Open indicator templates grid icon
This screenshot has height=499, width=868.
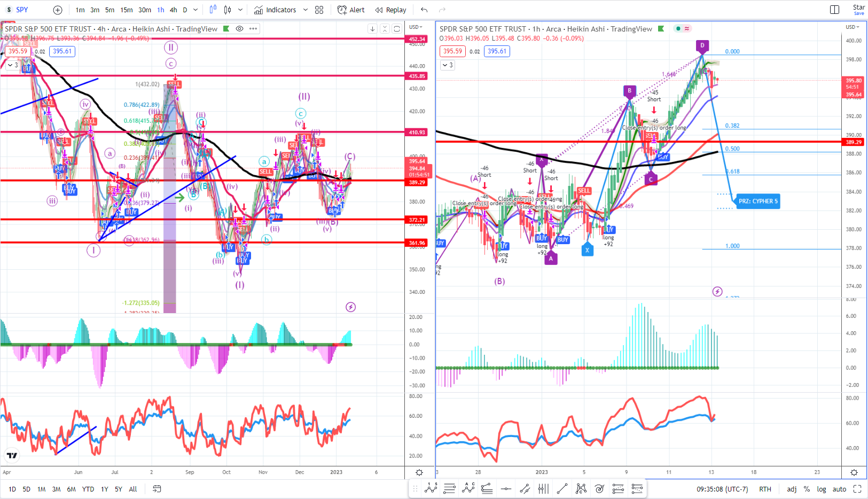[x=319, y=10]
